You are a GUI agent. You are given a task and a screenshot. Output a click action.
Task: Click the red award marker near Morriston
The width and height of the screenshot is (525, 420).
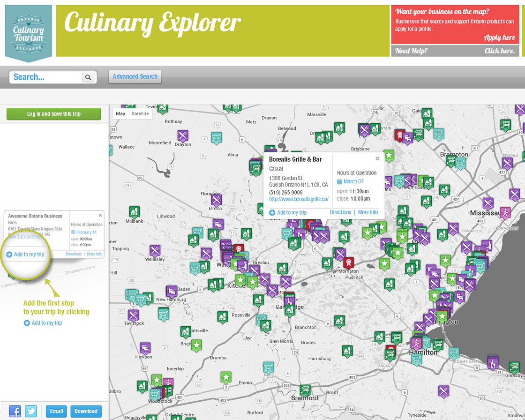(x=349, y=262)
